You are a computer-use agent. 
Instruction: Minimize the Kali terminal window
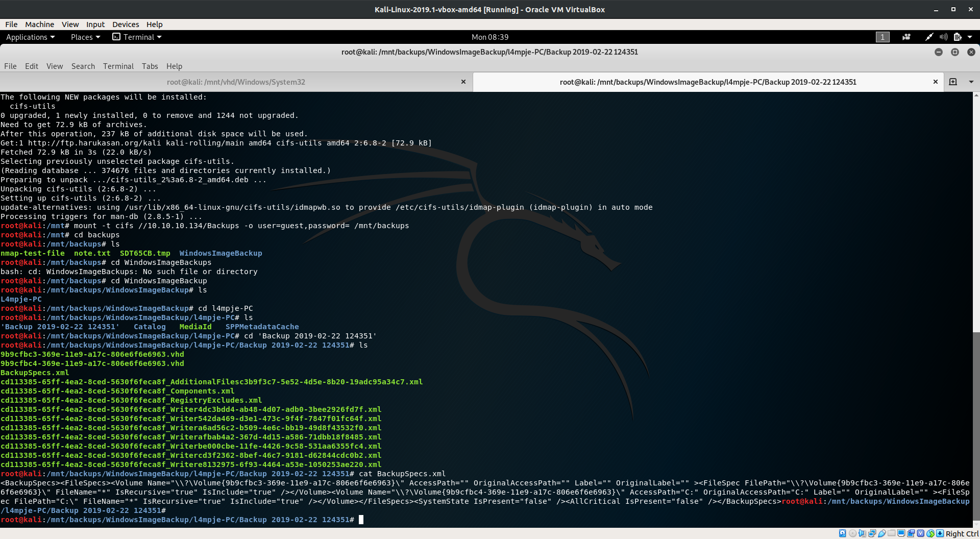(938, 52)
